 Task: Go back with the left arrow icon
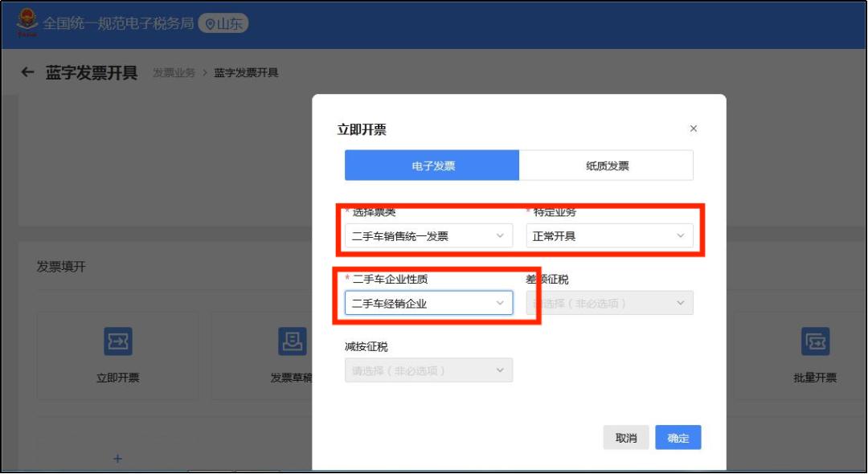[27, 72]
